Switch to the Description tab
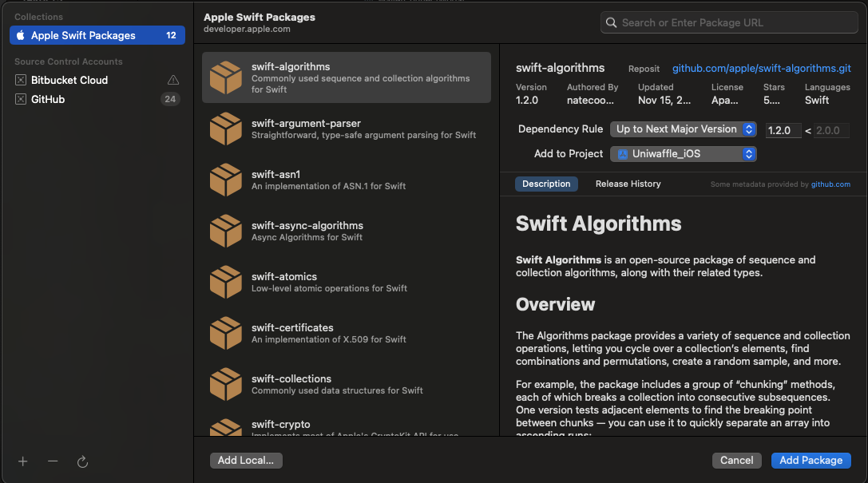Viewport: 868px width, 483px height. (546, 184)
